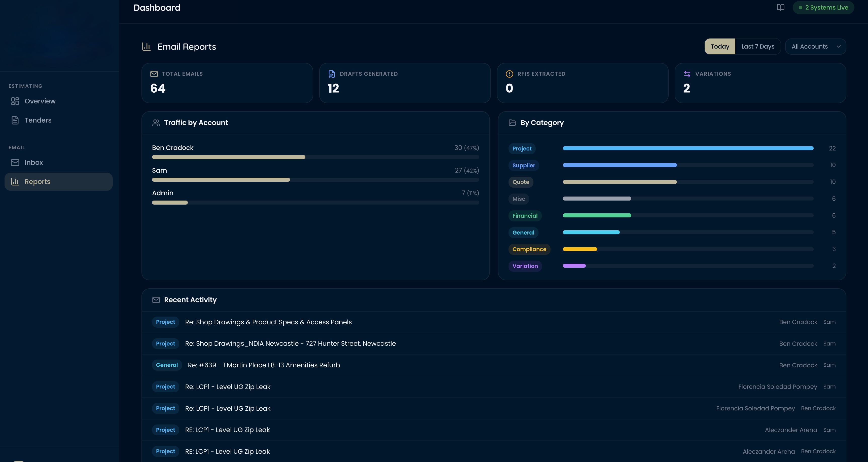Viewport: 868px width, 462px height.
Task: Click '7 (11%)' Admin count
Action: point(470,193)
